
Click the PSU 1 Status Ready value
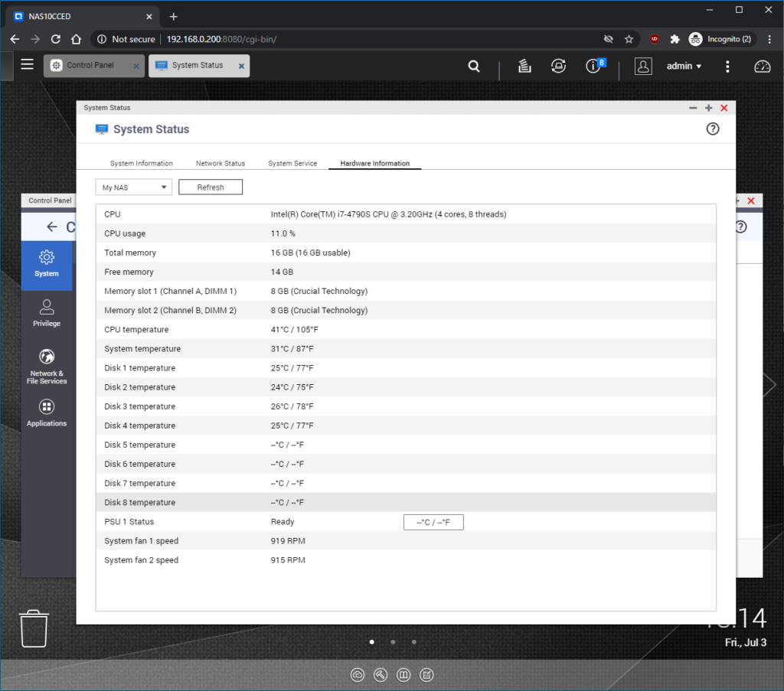click(x=283, y=522)
